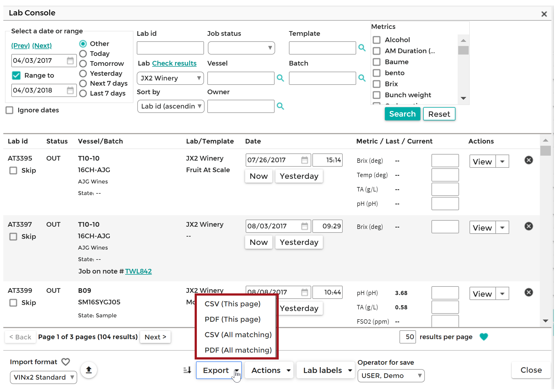Open the Owner search magnifier
This screenshot has height=392, width=558.
click(x=280, y=106)
